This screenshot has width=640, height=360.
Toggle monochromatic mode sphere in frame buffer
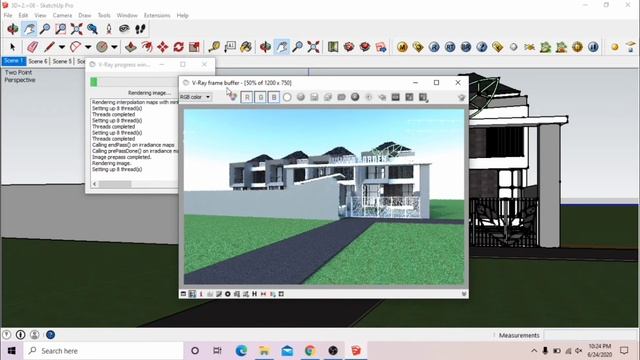point(301,97)
